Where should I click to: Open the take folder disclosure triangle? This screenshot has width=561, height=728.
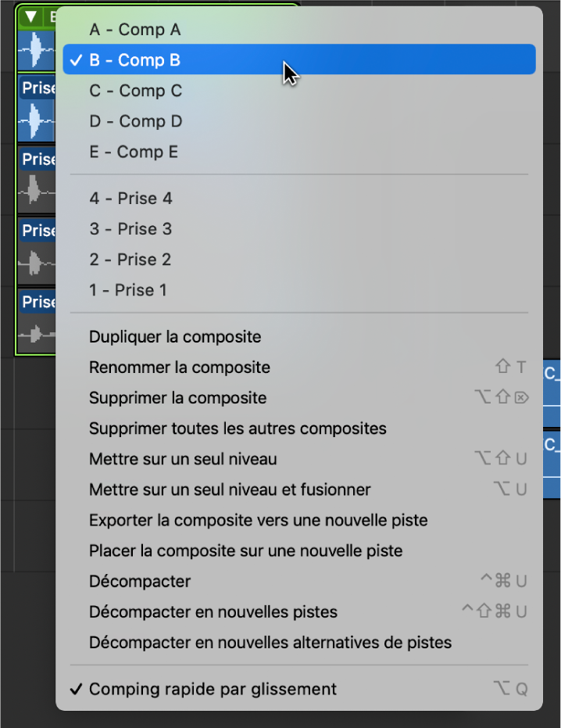pos(29,16)
